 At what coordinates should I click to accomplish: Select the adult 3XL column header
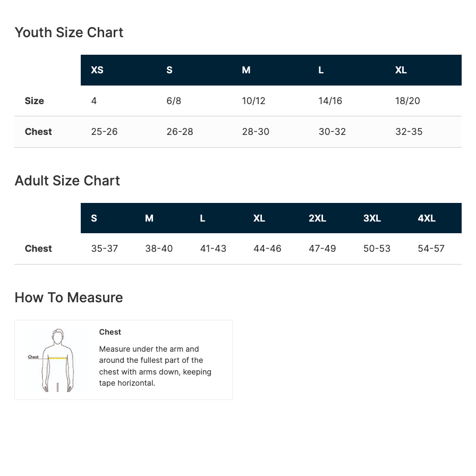tap(372, 218)
